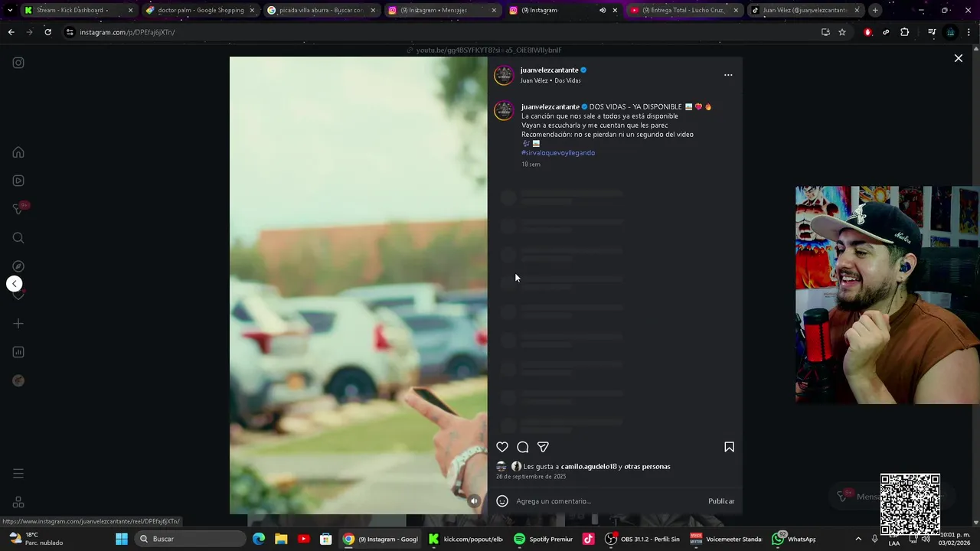Switch to doctor palm - Google Shopping tab
Image resolution: width=980 pixels, height=551 pixels.
[x=201, y=11]
